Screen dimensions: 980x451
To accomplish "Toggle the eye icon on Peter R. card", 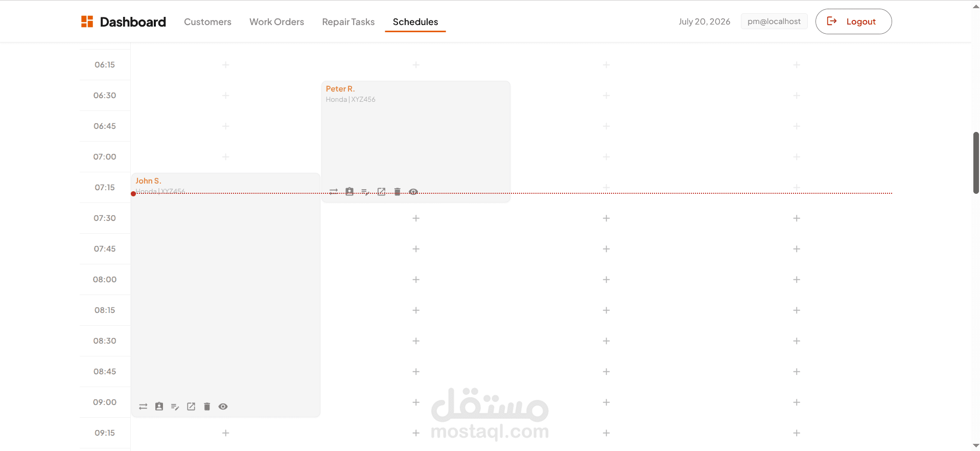I will pos(413,192).
